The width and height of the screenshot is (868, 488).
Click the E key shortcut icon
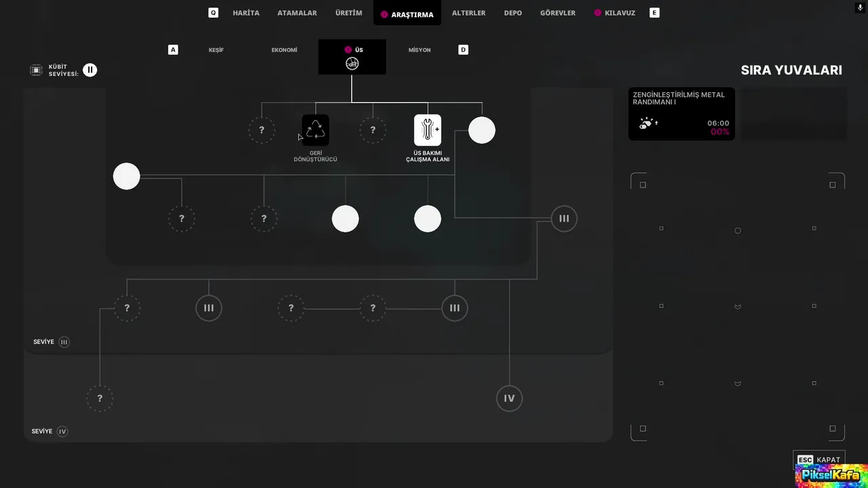(654, 13)
